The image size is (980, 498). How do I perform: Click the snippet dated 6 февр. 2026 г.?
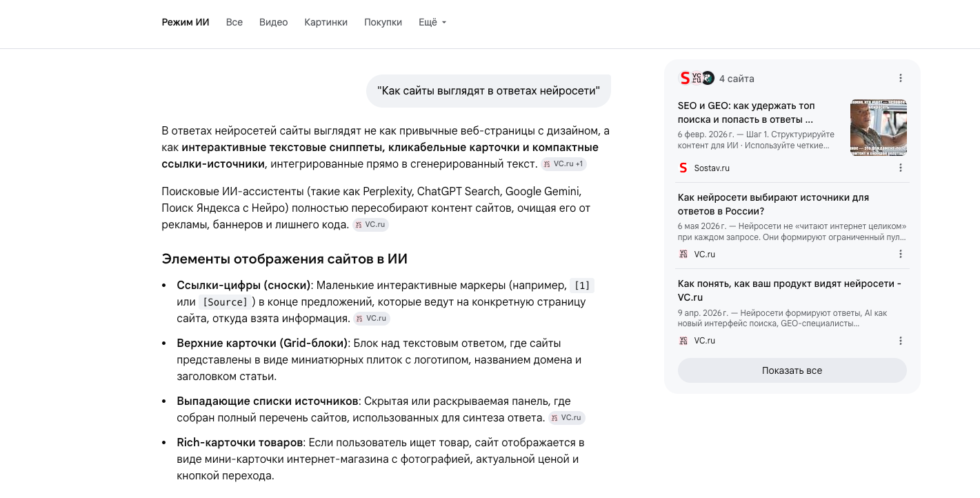click(756, 140)
